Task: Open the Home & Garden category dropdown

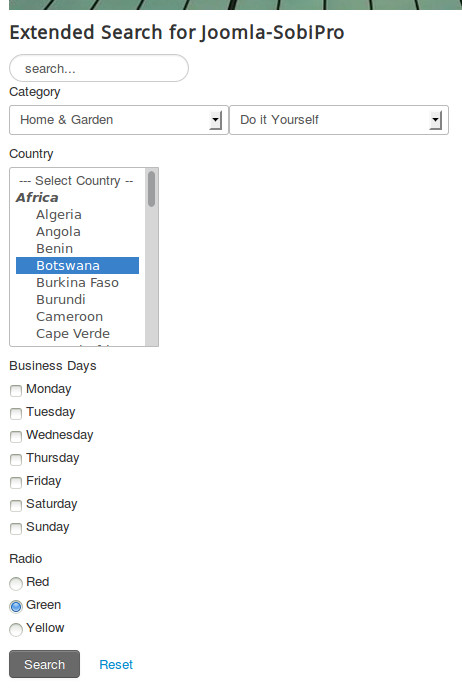Action: 119,120
